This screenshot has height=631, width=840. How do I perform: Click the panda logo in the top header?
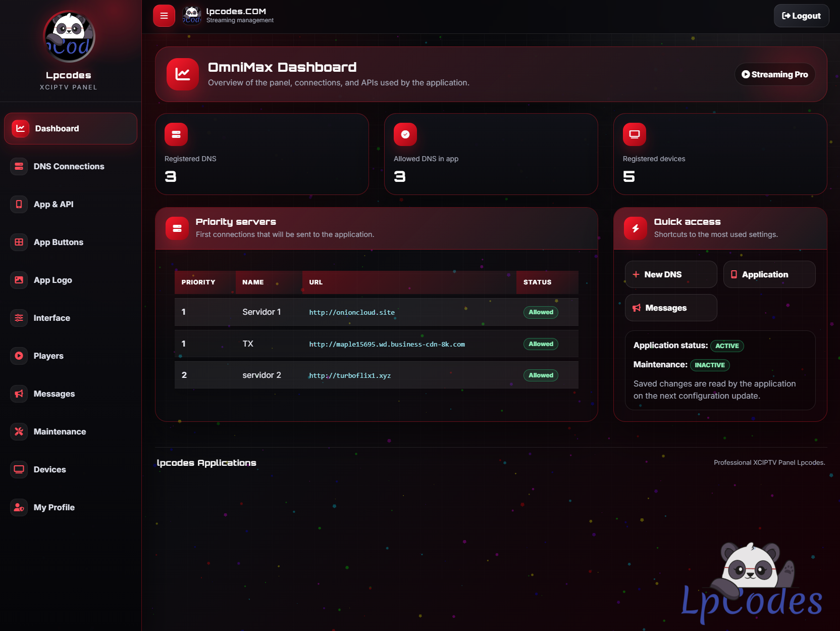click(192, 16)
